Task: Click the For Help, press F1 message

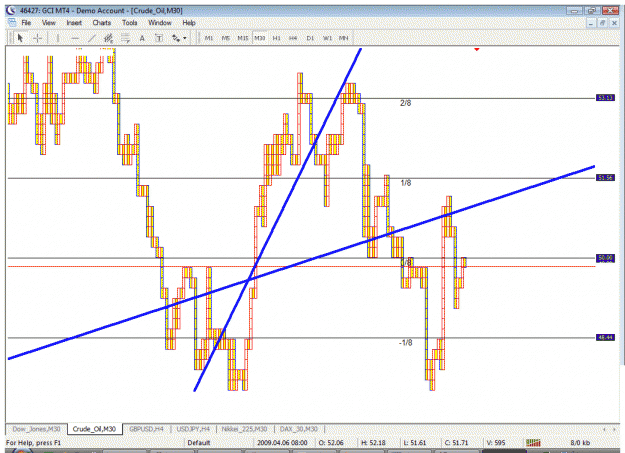Action: coord(33,443)
